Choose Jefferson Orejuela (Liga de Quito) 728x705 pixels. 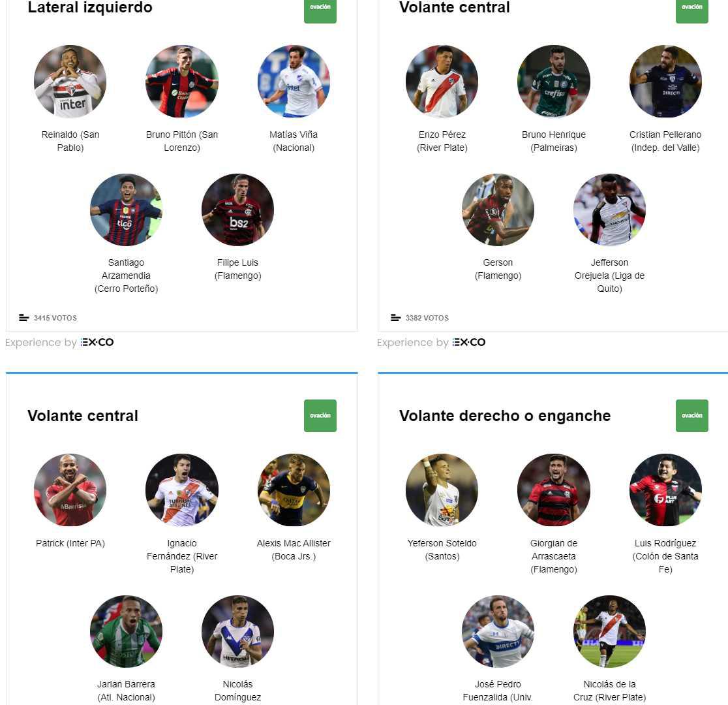(x=610, y=210)
